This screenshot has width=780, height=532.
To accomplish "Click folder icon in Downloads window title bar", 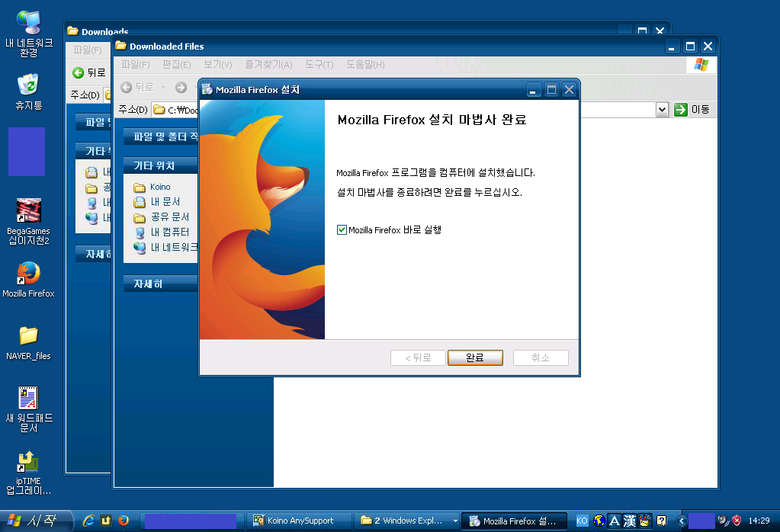I will coord(72,30).
